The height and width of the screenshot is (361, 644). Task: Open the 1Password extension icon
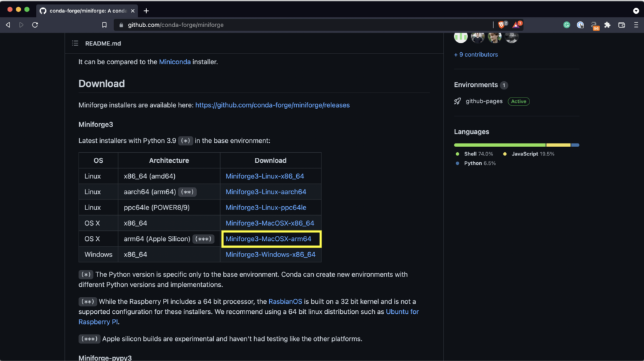coord(580,25)
